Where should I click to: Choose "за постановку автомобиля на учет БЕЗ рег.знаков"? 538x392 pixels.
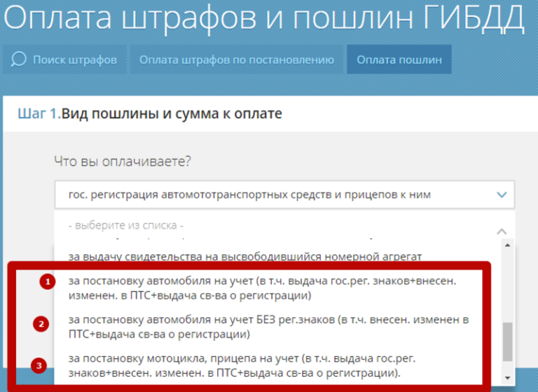pos(269,327)
